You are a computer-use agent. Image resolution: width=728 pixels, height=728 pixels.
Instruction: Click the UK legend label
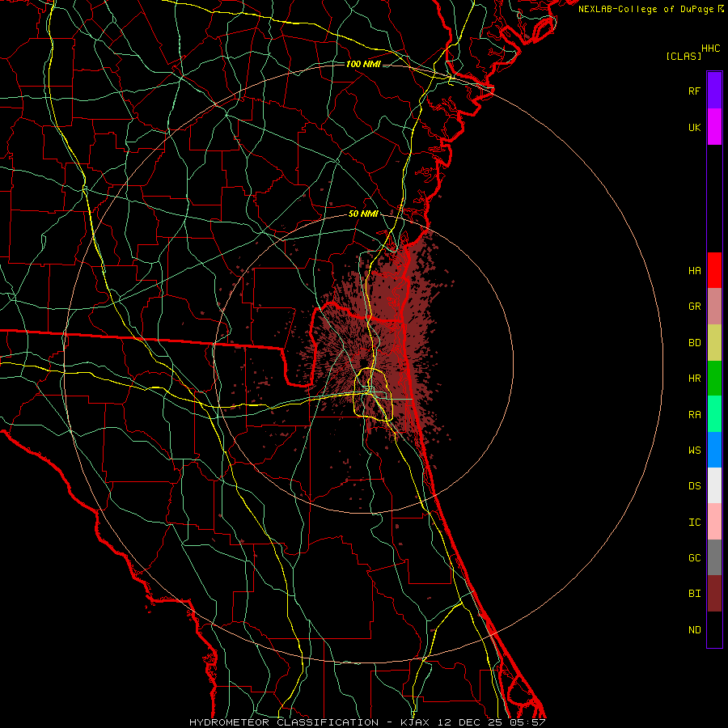[695, 127]
